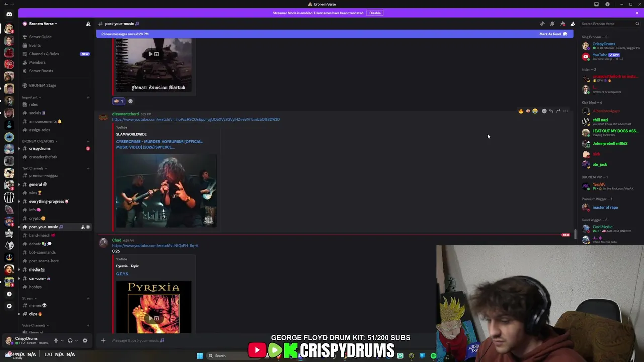Viewport: 644px width, 362px height.
Task: Collapse the BRONEM CREATORS category
Action: [x=39, y=141]
